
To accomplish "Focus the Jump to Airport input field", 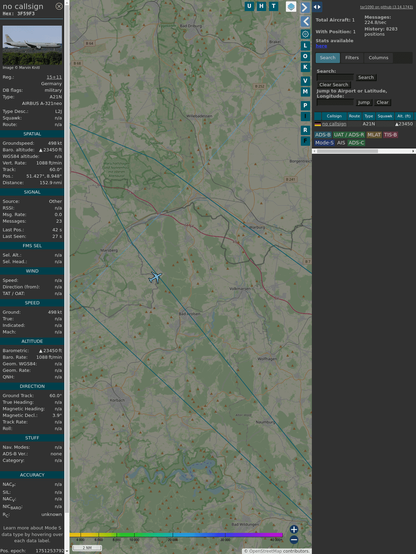I will pyautogui.click(x=335, y=102).
